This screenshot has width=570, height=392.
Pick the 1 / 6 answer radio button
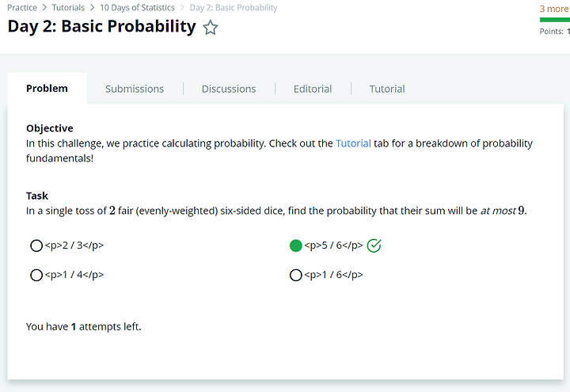click(x=295, y=275)
